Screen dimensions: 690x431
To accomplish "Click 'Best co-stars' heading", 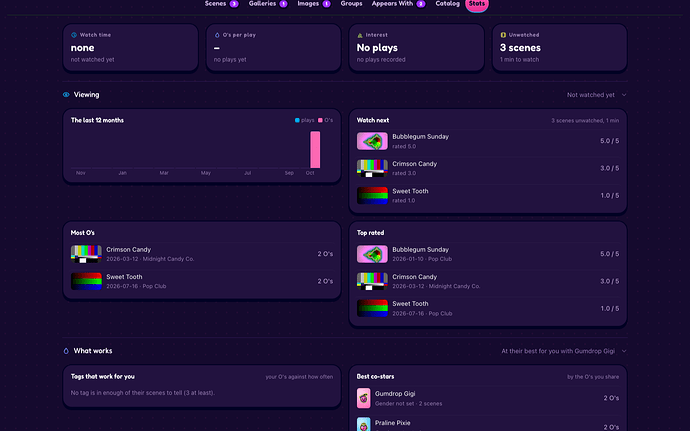I will [x=375, y=376].
